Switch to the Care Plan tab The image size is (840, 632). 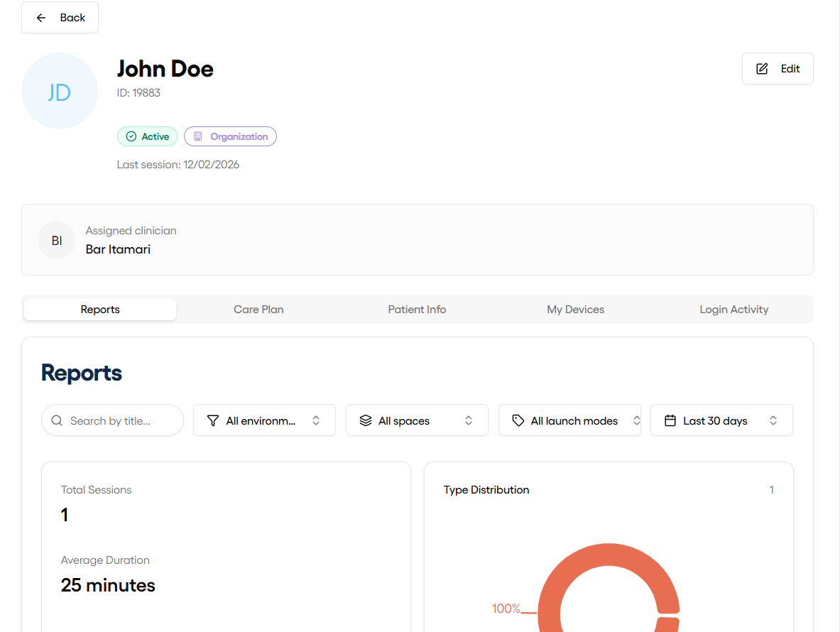pos(258,310)
